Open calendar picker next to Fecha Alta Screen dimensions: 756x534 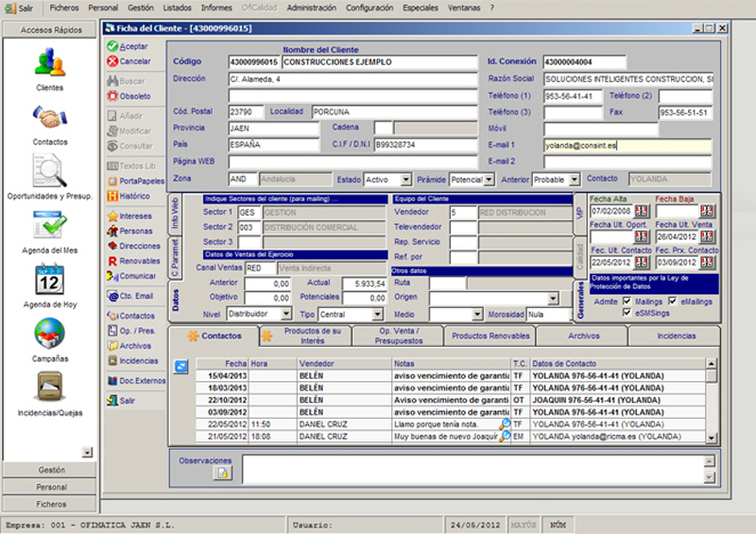click(641, 211)
